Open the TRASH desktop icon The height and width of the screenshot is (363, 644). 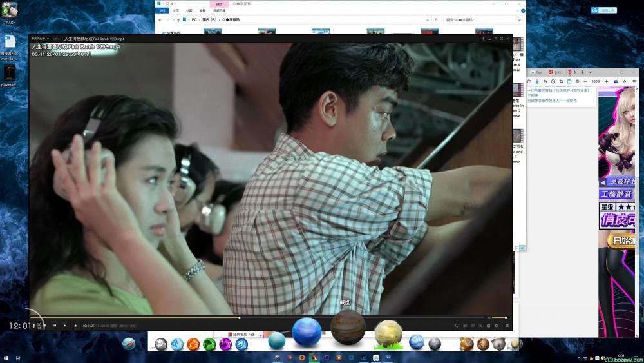[x=10, y=13]
